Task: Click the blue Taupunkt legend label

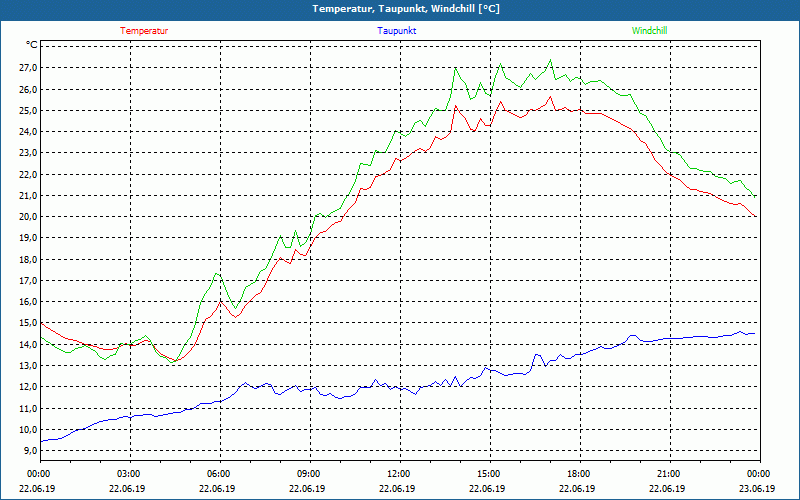Action: (396, 31)
